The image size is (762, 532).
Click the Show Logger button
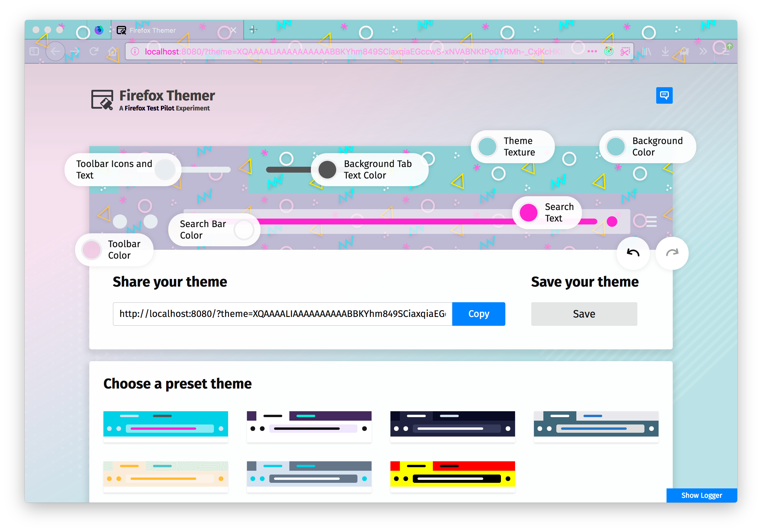click(x=701, y=495)
